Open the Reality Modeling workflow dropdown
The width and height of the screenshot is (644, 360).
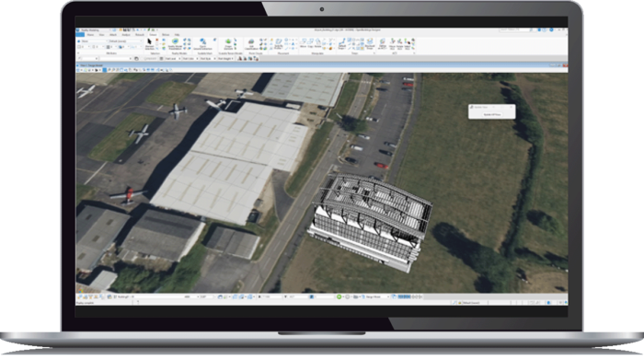(96, 30)
